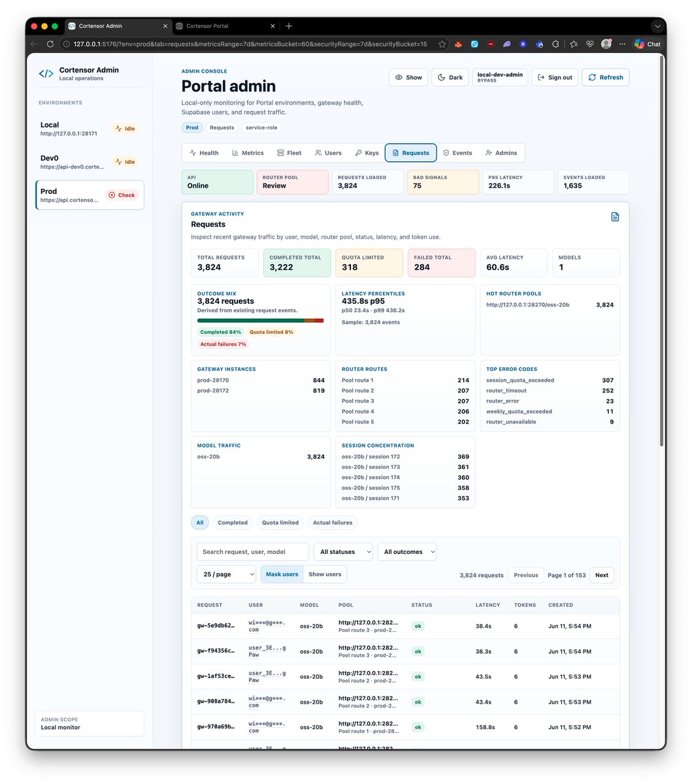Open the Keys tab
The height and width of the screenshot is (784, 692).
[367, 153]
